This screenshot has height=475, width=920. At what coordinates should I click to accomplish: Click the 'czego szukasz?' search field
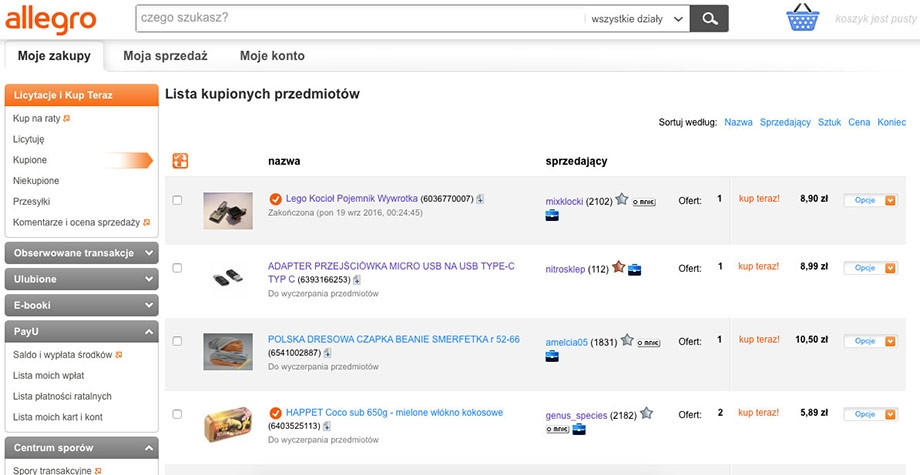358,18
